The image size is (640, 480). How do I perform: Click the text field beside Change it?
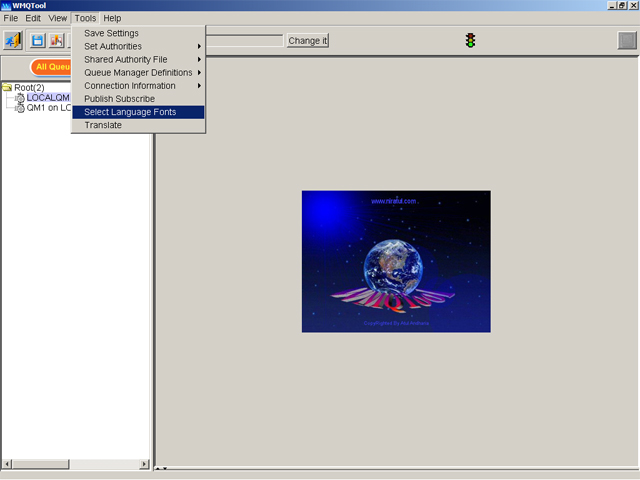[x=244, y=40]
